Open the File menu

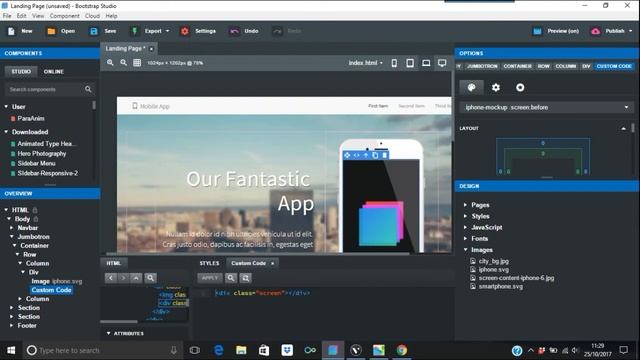click(x=7, y=16)
